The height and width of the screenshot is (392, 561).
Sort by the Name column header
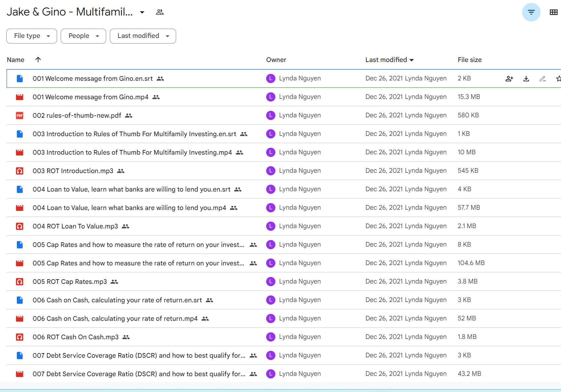pyautogui.click(x=16, y=60)
